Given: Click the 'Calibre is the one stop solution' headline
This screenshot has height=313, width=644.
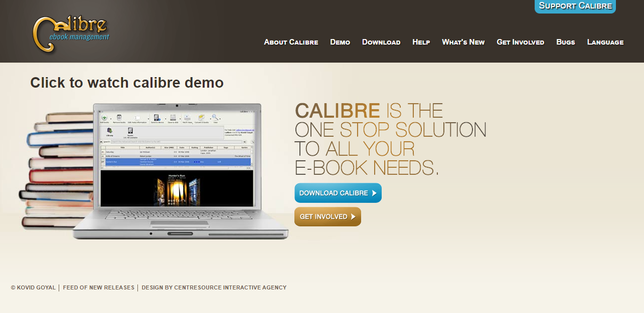Looking at the screenshot, I should click(391, 139).
